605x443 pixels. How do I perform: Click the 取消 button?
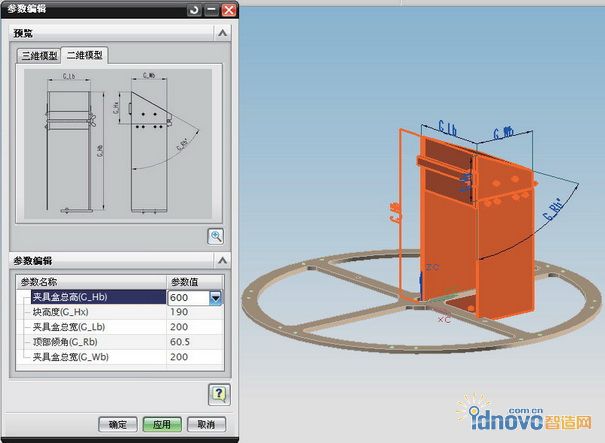[x=205, y=424]
